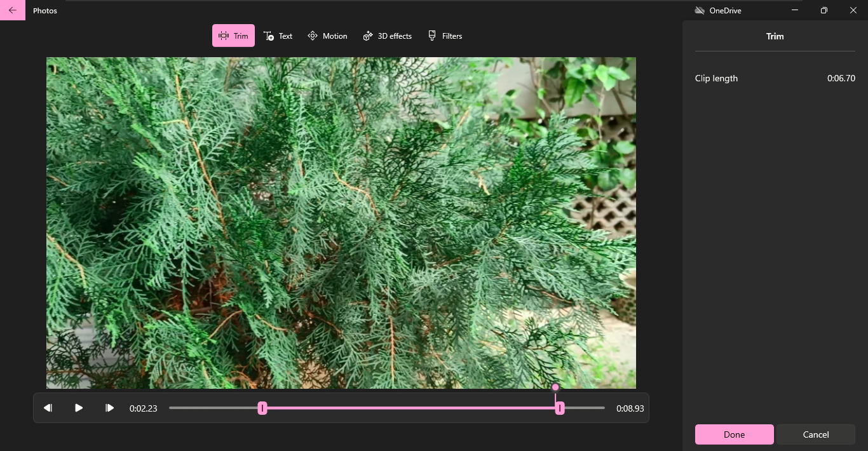The image size is (868, 451).
Task: Click the OneDrive cloud icon in the title bar
Action: (699, 10)
